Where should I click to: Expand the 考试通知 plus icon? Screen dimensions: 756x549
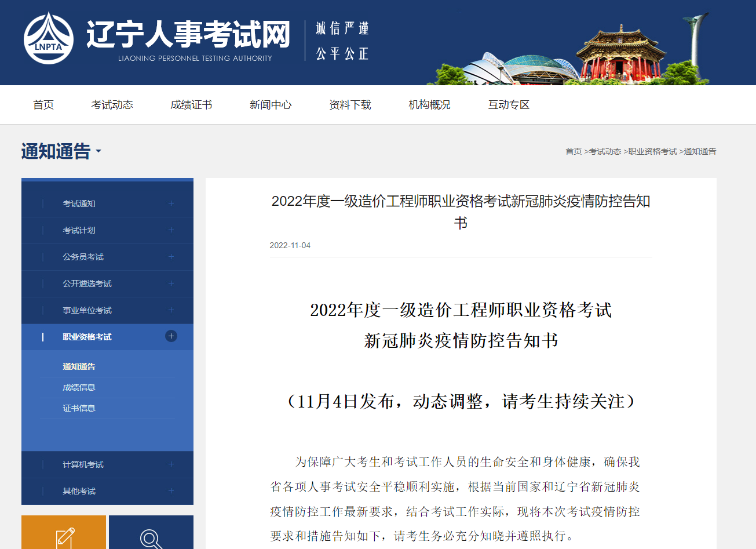[171, 203]
